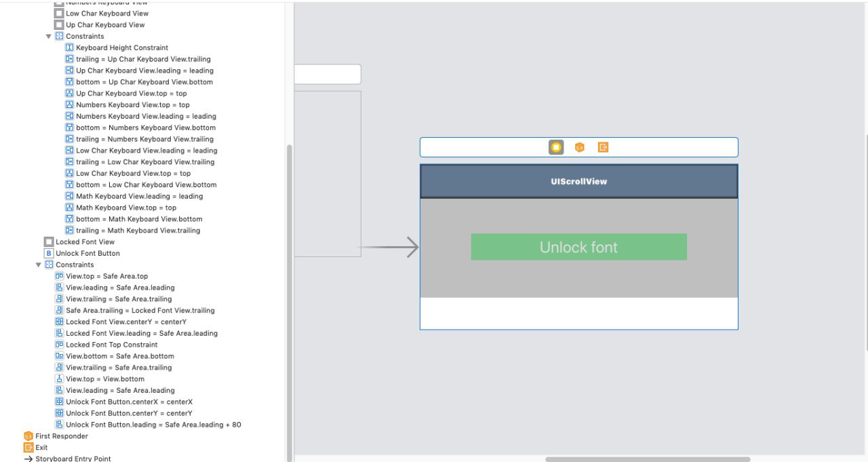Screen dimensions: 868x462
Task: Click the canvas horizontal scrollbar thumb
Action: pos(648,459)
